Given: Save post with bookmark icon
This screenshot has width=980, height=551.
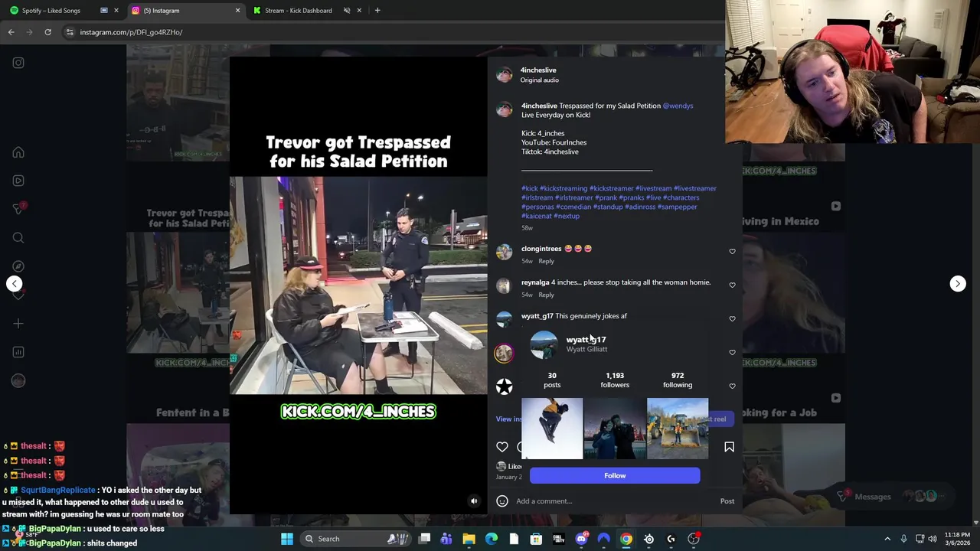Looking at the screenshot, I should [729, 447].
